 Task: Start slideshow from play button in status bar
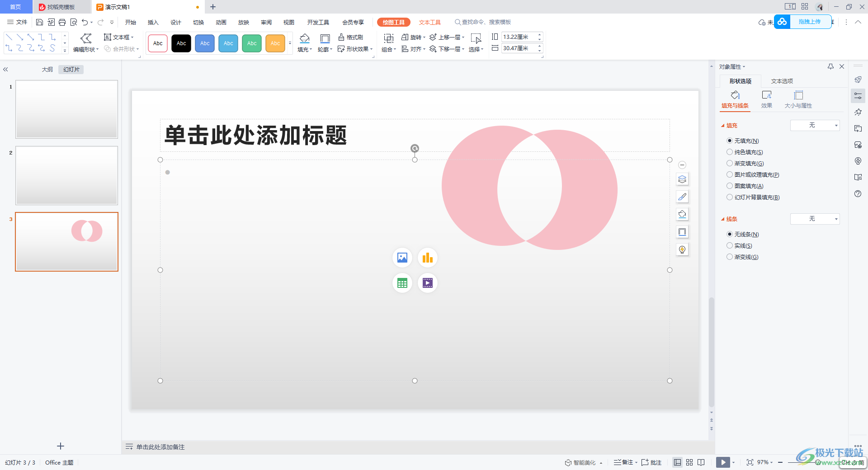tap(723, 462)
